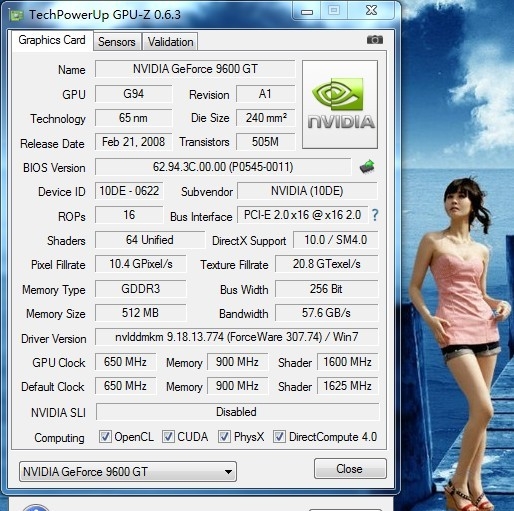Click the Bus Interface question mark
The height and width of the screenshot is (511, 514).
click(375, 215)
